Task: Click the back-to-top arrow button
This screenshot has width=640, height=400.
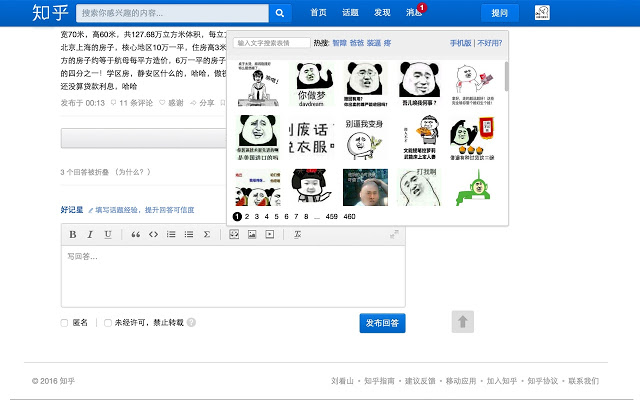Action: coord(462,322)
